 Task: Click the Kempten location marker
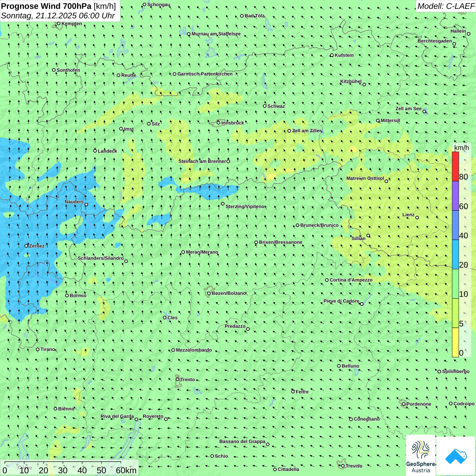click(x=58, y=23)
